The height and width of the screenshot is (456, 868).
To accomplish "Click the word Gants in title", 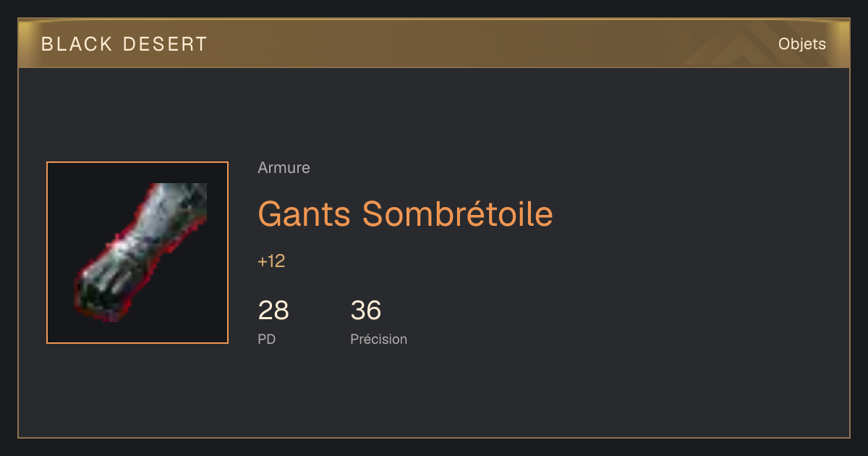I will tap(305, 214).
